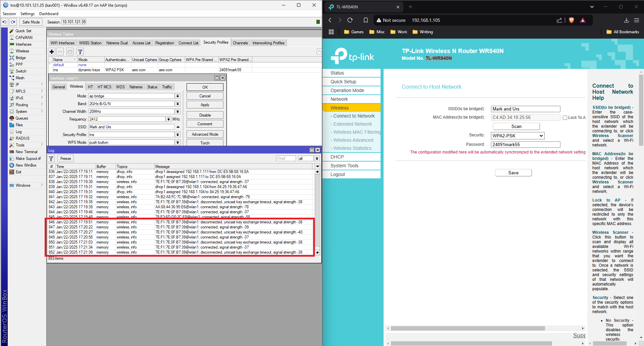Image resolution: width=644 pixels, height=346 pixels.
Task: Open the Log topic filter dropdown
Action: pyautogui.click(x=317, y=159)
